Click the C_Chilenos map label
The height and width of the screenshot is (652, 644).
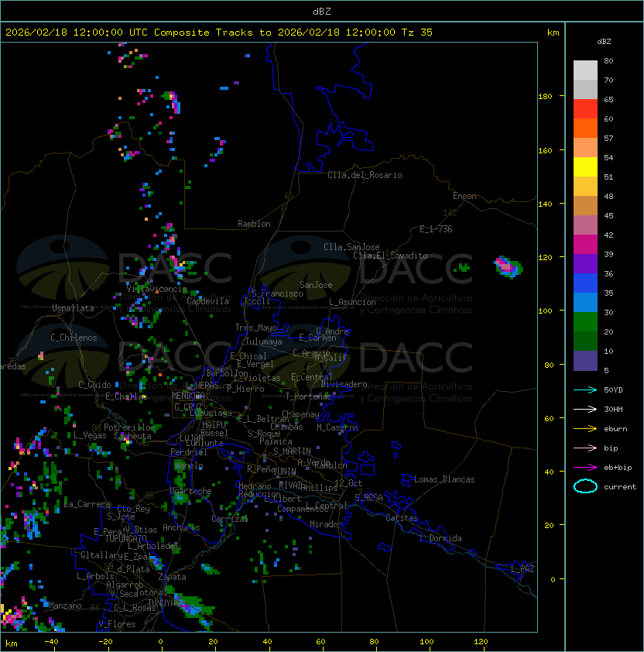coord(74,338)
